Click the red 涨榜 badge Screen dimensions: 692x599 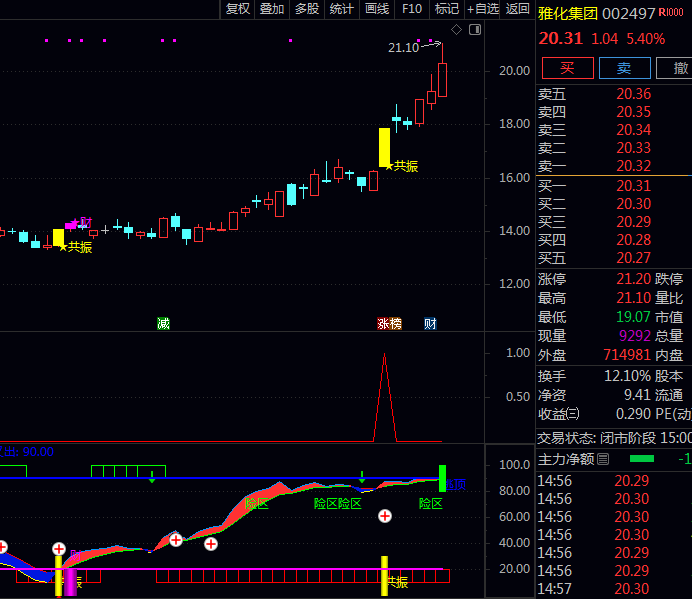(389, 324)
